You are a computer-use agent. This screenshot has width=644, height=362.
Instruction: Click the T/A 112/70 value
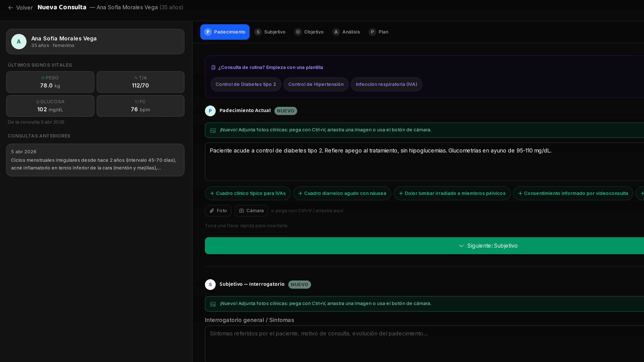pyautogui.click(x=140, y=85)
